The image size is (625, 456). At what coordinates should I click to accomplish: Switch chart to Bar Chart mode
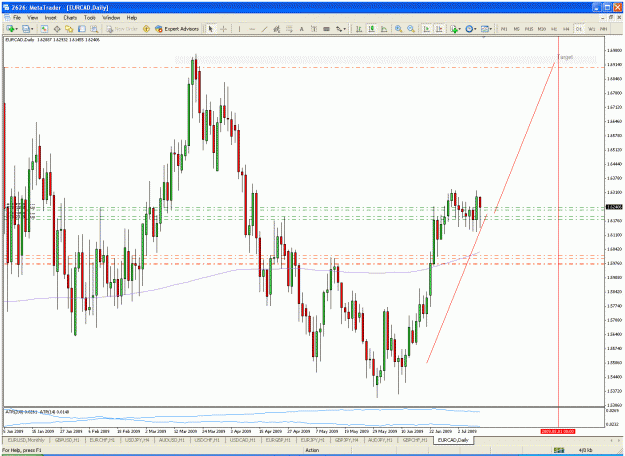click(x=359, y=29)
